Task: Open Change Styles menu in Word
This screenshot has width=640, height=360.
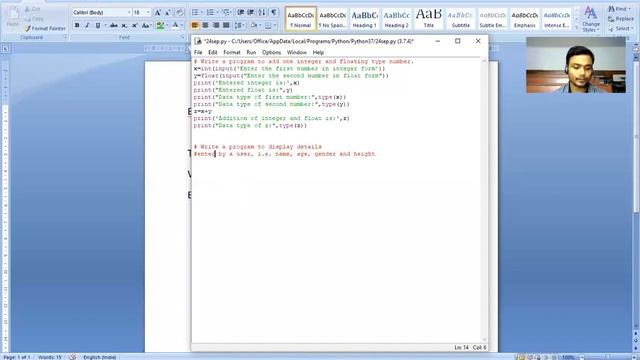Action: [591, 19]
